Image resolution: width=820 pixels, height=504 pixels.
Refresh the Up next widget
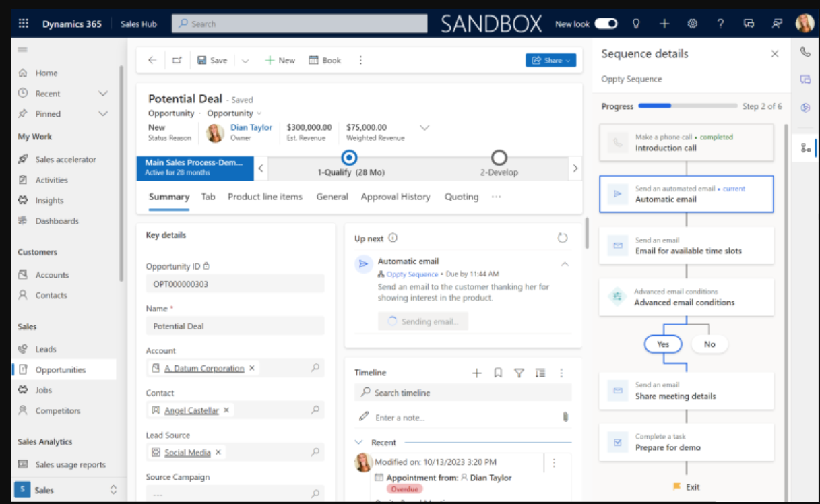[x=563, y=238]
